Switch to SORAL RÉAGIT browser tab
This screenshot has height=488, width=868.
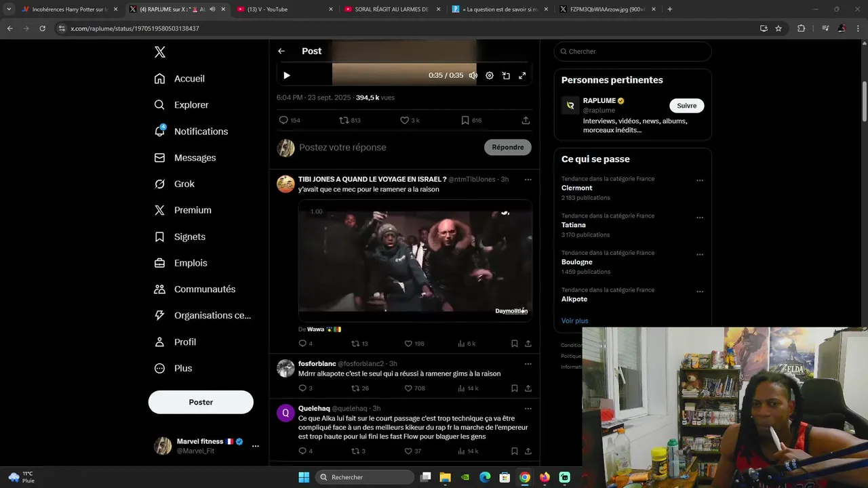(x=393, y=9)
